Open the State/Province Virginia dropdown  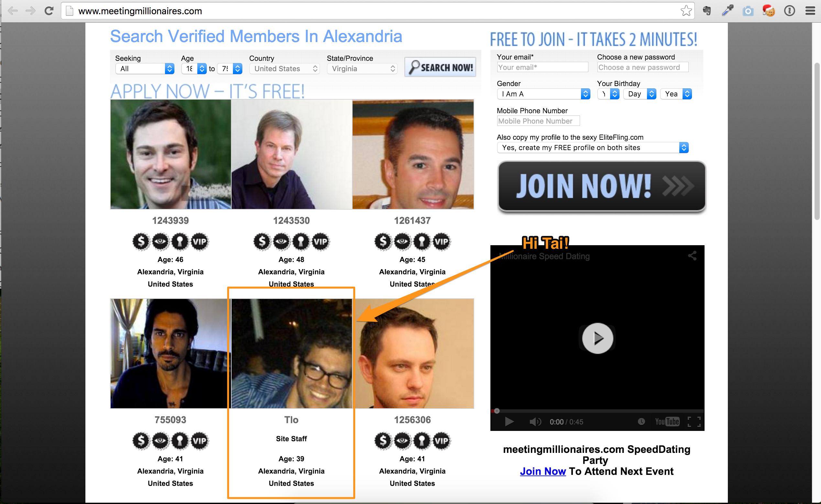(x=362, y=69)
